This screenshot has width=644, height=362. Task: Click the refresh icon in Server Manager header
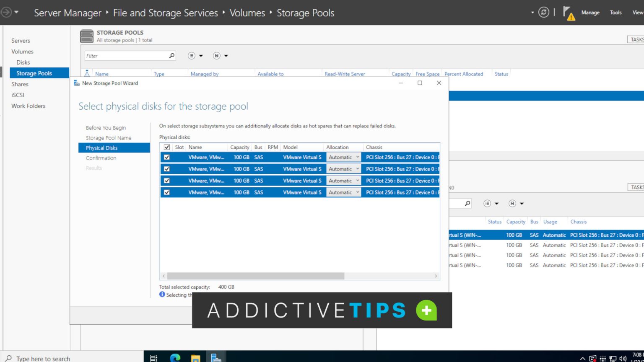(x=544, y=13)
